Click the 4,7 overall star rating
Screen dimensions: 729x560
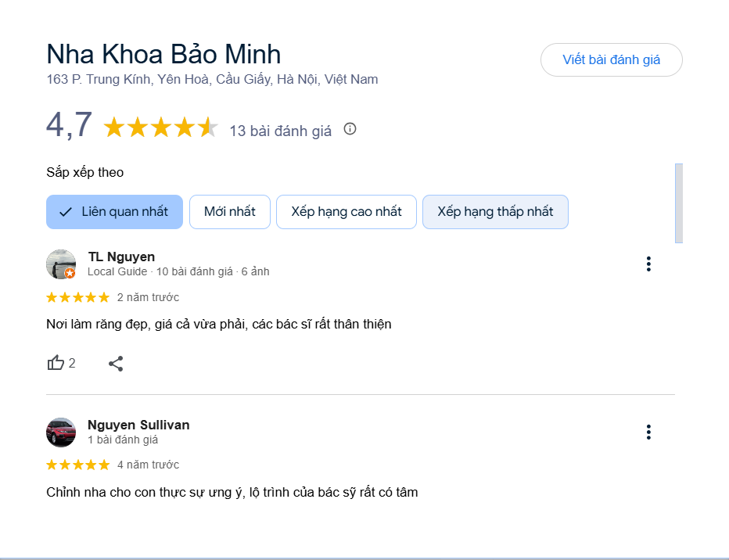pyautogui.click(x=160, y=127)
